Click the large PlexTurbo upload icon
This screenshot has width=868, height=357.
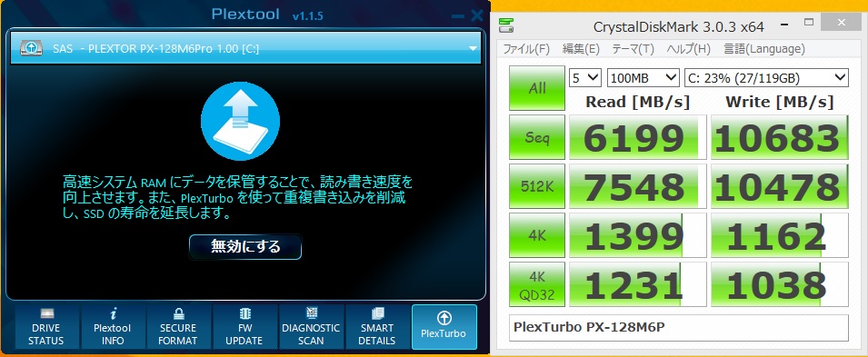coord(240,121)
